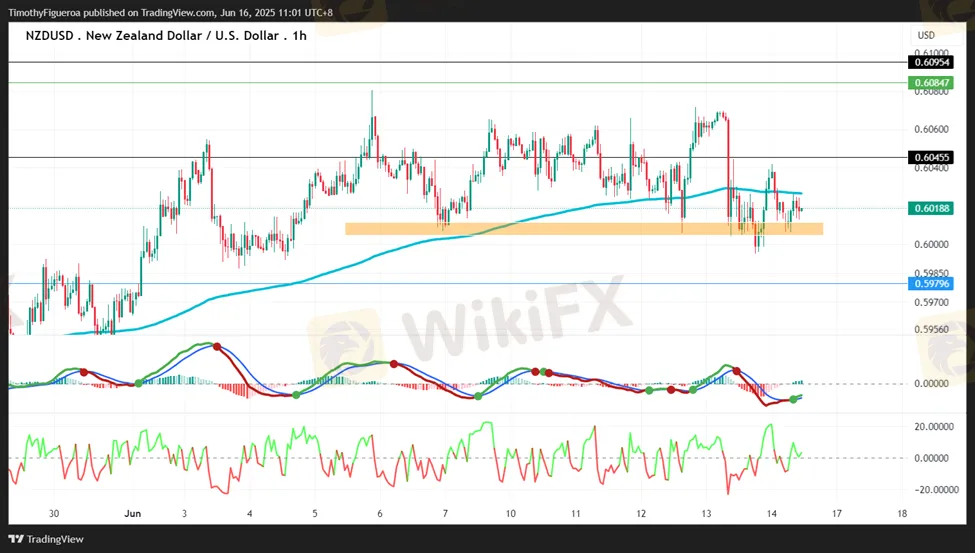Click the MACD 0.00000 zero-line label

pos(933,384)
